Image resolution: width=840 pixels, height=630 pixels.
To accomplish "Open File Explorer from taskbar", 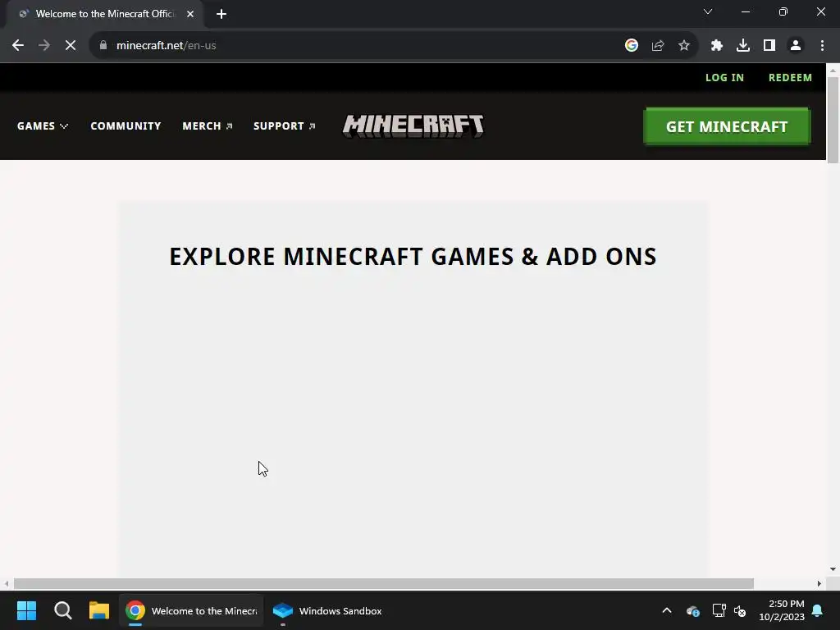I will [99, 610].
